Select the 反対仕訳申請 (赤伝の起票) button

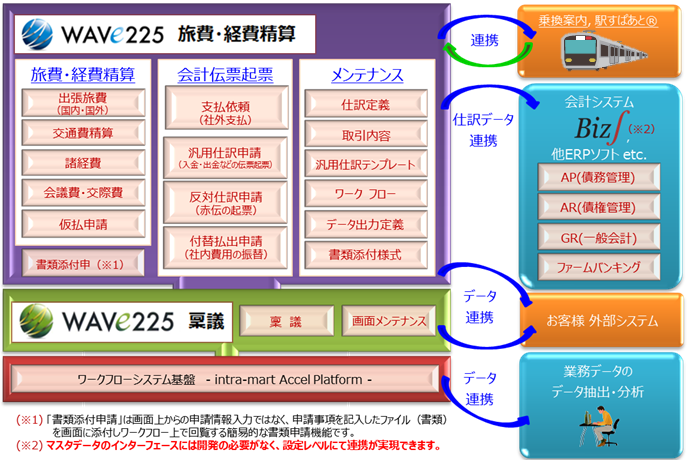(225, 203)
